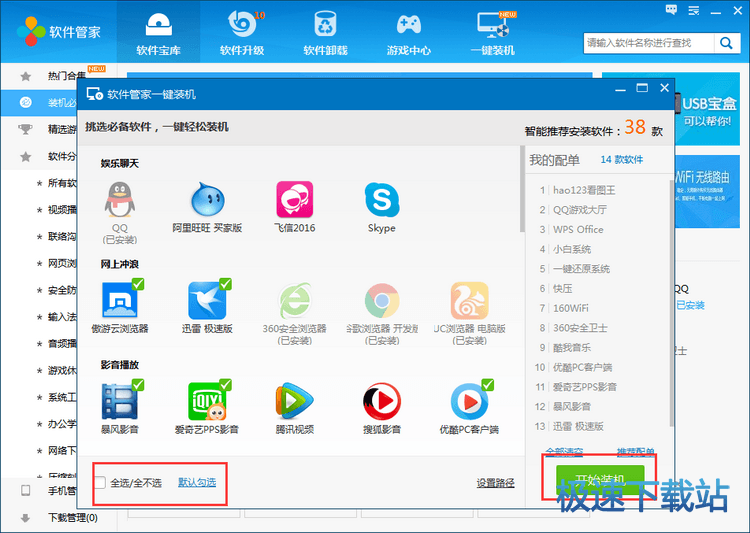Uncheck the 爱奇艺PPS影音 checkmark
This screenshot has height=533, width=750.
coord(225,385)
